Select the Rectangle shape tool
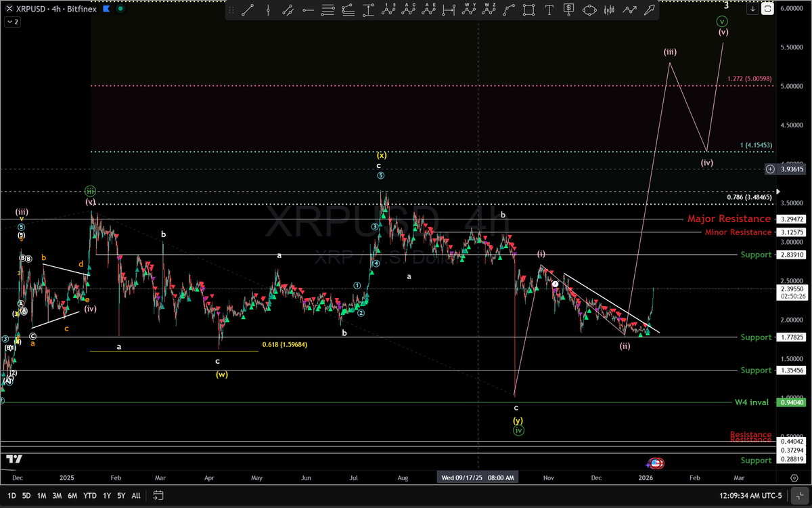Viewport: 812px width, 508px height. [529, 10]
